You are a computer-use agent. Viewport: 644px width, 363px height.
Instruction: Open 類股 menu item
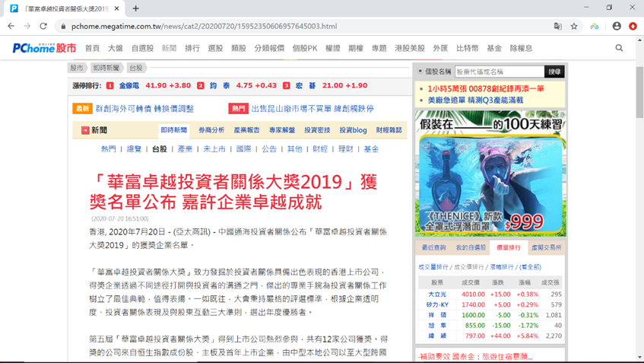pyautogui.click(x=239, y=48)
